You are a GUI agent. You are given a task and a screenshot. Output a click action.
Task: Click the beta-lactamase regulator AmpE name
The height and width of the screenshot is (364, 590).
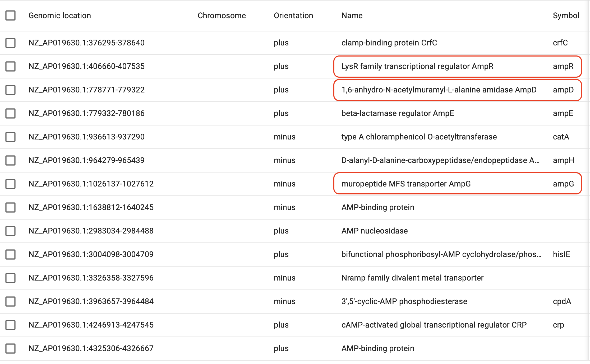(398, 113)
